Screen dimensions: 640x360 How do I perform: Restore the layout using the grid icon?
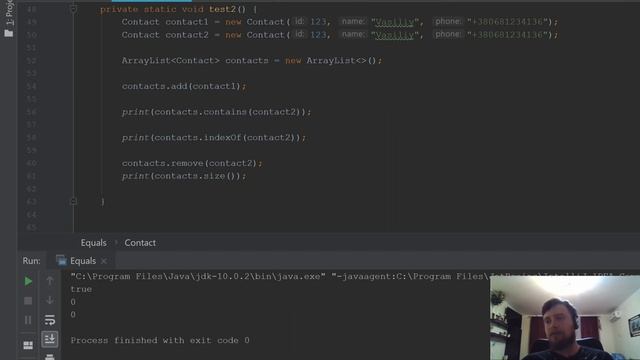tap(28, 345)
